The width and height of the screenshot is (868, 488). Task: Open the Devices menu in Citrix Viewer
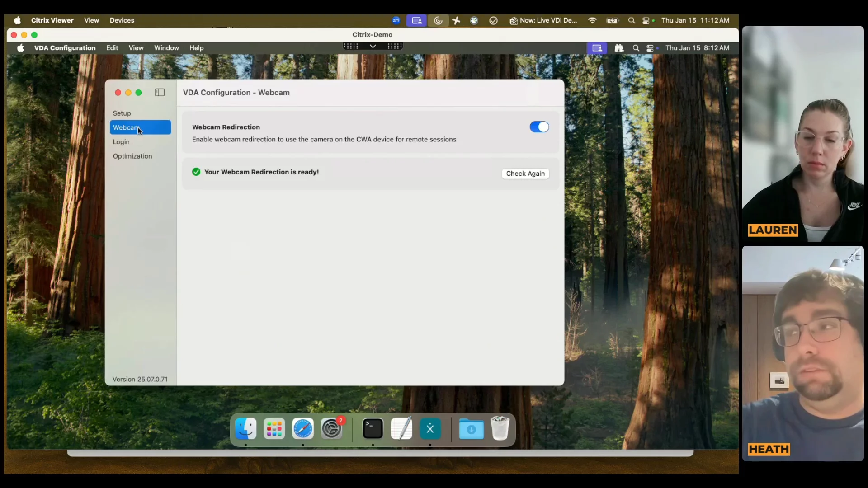pyautogui.click(x=122, y=20)
